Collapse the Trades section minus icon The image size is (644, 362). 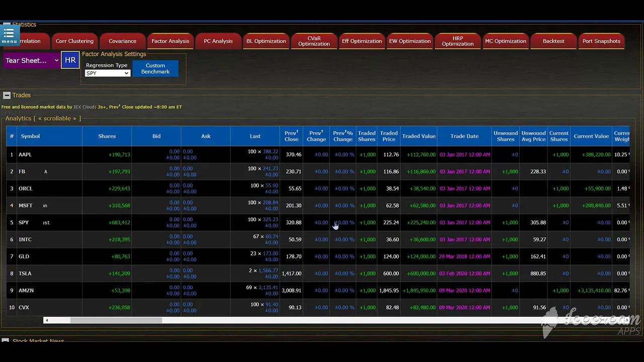click(x=7, y=95)
